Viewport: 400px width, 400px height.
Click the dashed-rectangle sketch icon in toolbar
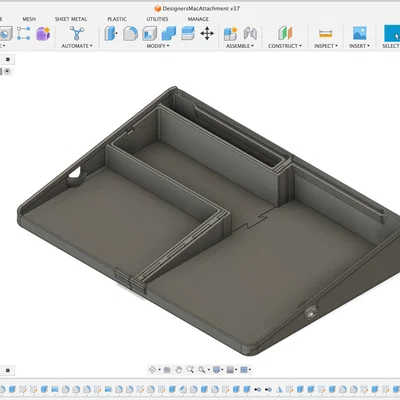coord(23,34)
